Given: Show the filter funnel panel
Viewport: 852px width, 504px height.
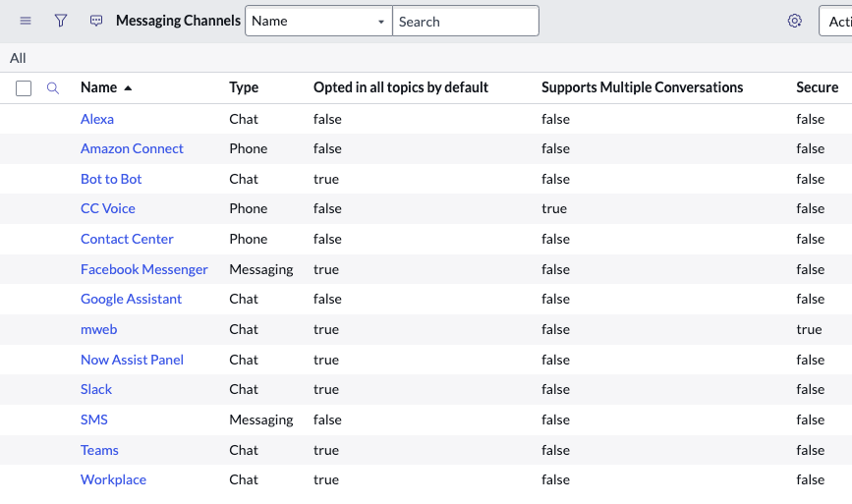Looking at the screenshot, I should point(61,22).
